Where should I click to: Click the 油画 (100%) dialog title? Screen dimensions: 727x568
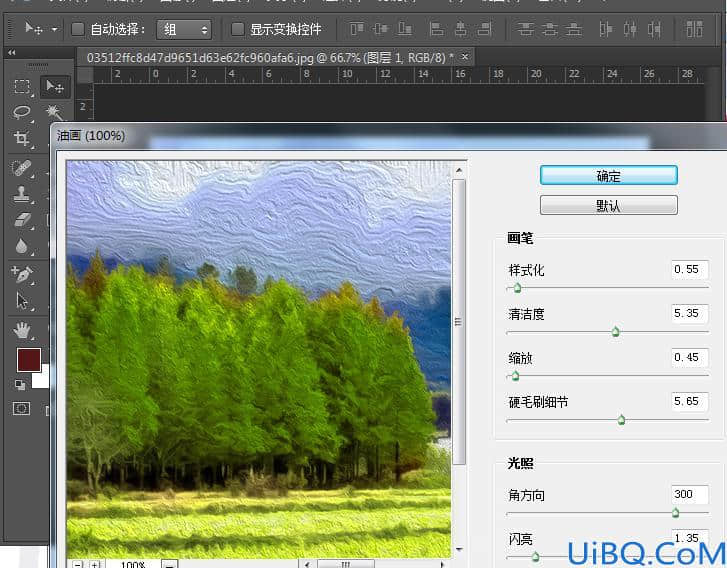91,136
